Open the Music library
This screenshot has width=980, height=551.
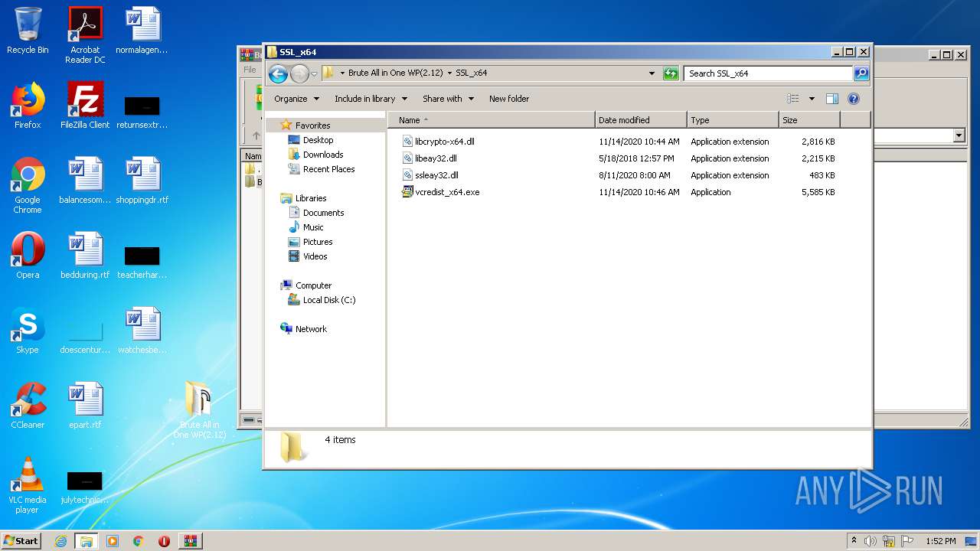[313, 227]
